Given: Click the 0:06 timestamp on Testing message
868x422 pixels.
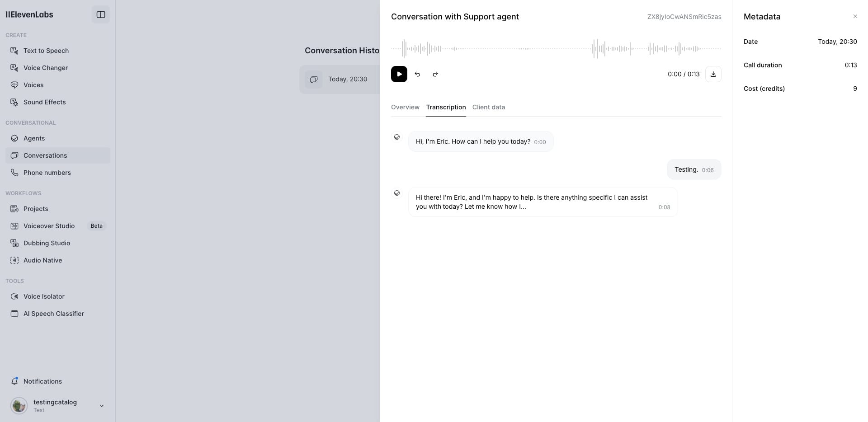Looking at the screenshot, I should point(708,170).
